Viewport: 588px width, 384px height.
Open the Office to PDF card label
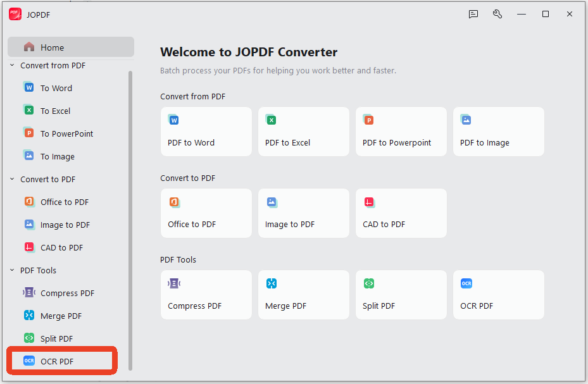tap(192, 225)
